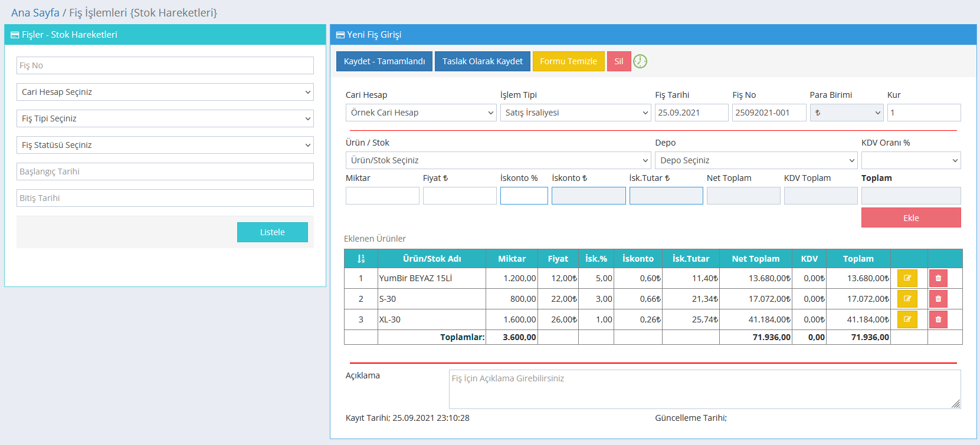Click the Kur input field
The width and height of the screenshot is (980, 445).
(924, 113)
